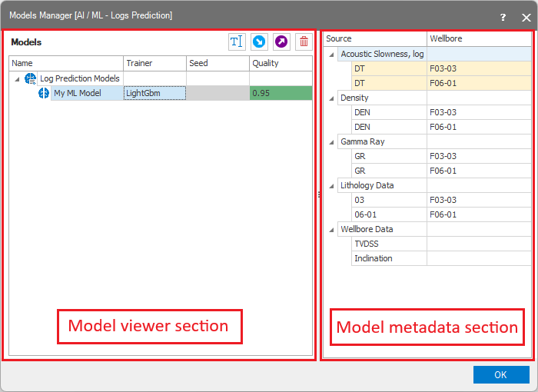Viewport: 538px width, 392px height.
Task: Close the Models Manager dialog
Action: [x=526, y=16]
